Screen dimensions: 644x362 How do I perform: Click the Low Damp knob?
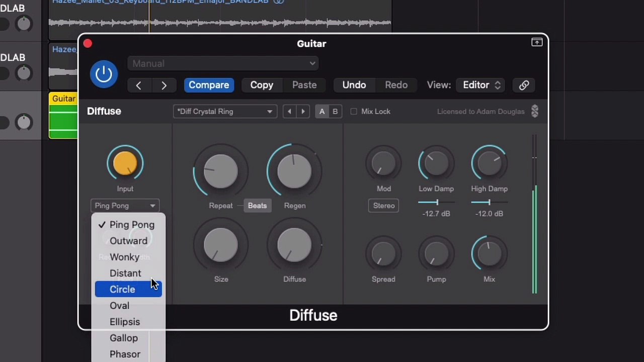click(x=436, y=163)
